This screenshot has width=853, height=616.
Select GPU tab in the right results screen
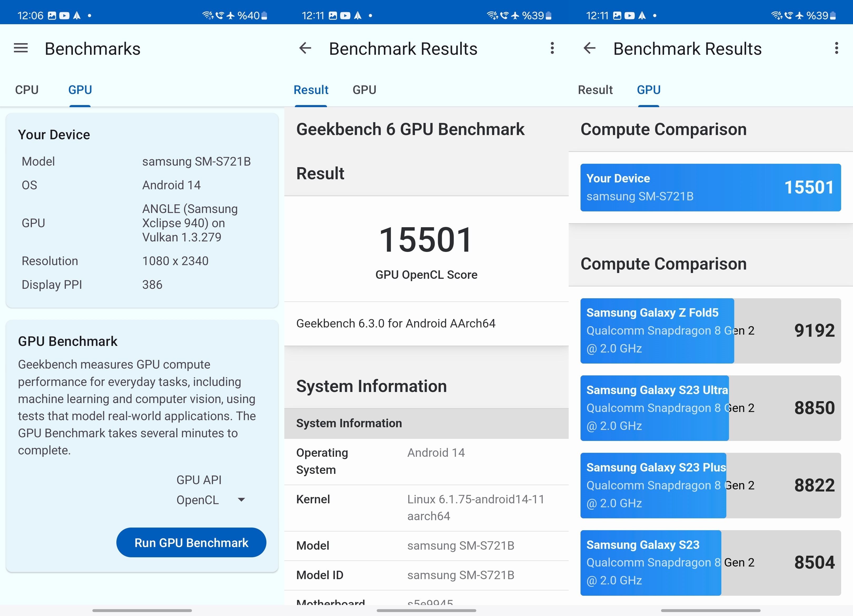point(649,90)
